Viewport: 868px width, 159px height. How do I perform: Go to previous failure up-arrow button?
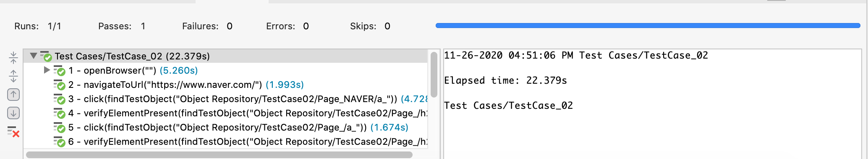(x=13, y=95)
